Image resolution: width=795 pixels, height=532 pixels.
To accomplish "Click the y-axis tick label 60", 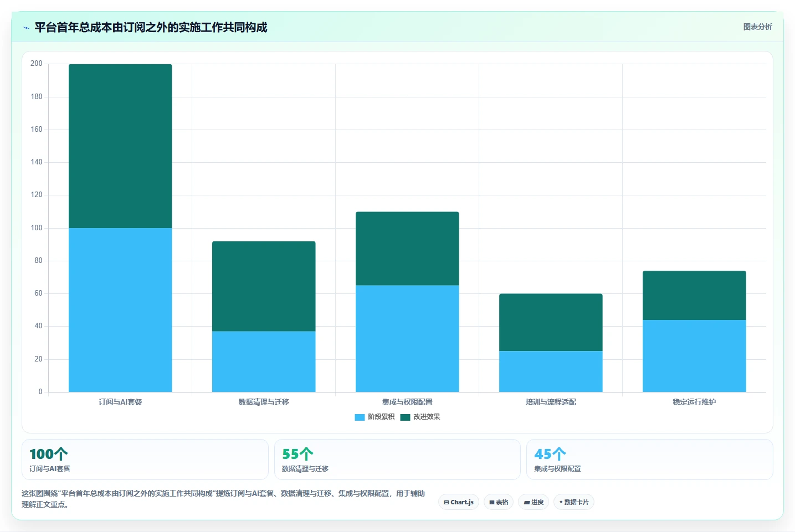I will point(38,293).
